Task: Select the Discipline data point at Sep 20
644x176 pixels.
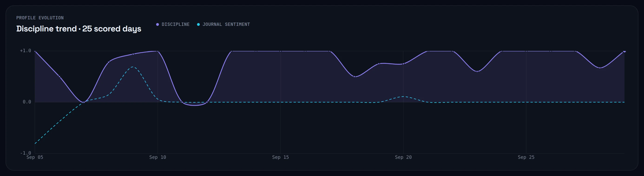Action: [403, 64]
